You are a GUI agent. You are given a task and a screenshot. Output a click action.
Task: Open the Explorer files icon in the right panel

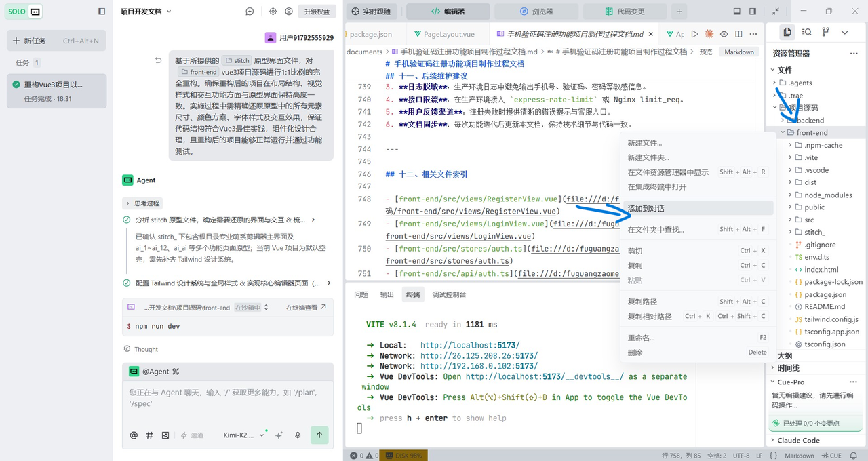coord(787,32)
